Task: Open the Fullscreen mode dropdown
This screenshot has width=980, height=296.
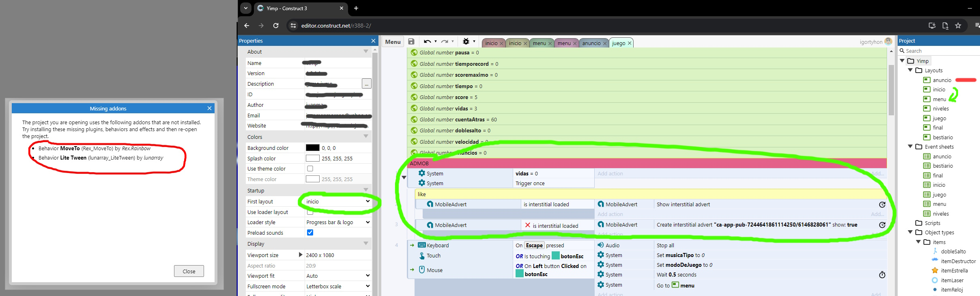Action: [x=338, y=286]
